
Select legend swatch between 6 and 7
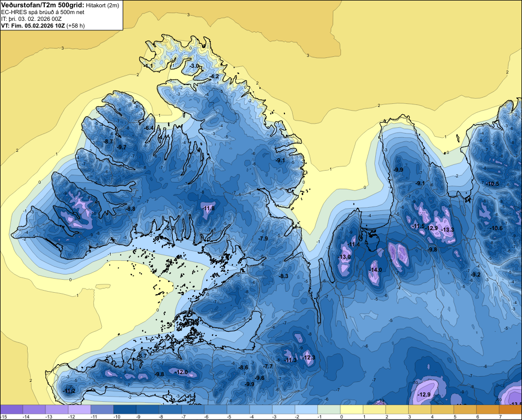(488, 409)
